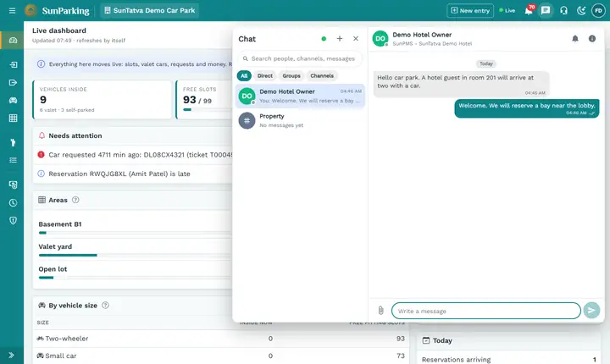Open the vehicle exit sidebar icon

13,82
